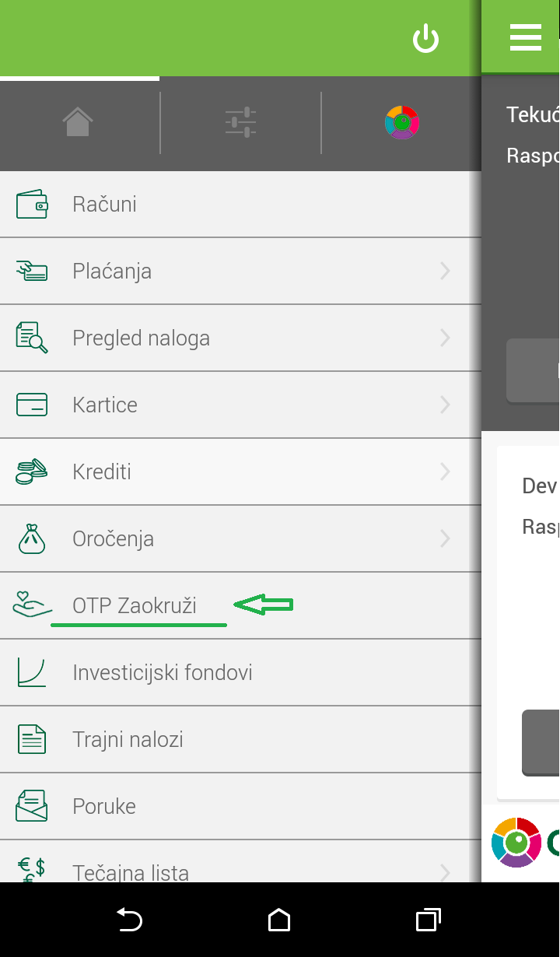Open the Trajni nalozi menu item
Screen dimensions: 560x957
click(x=240, y=739)
